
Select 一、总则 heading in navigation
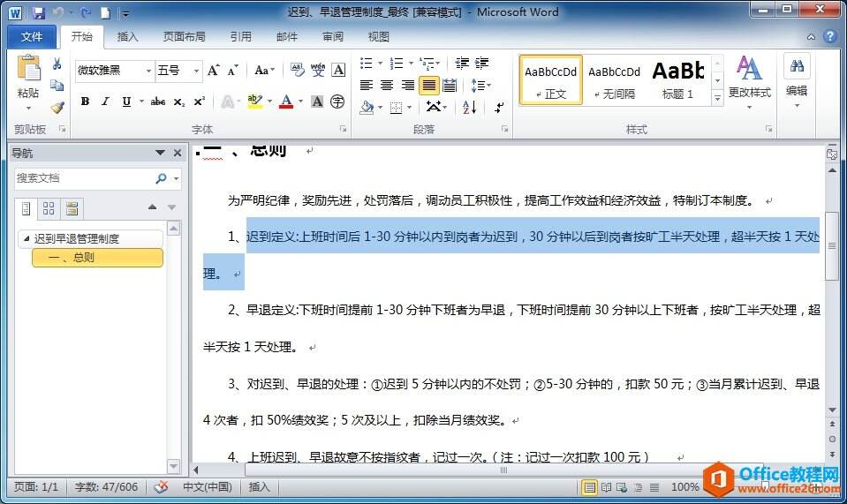pyautogui.click(x=97, y=258)
